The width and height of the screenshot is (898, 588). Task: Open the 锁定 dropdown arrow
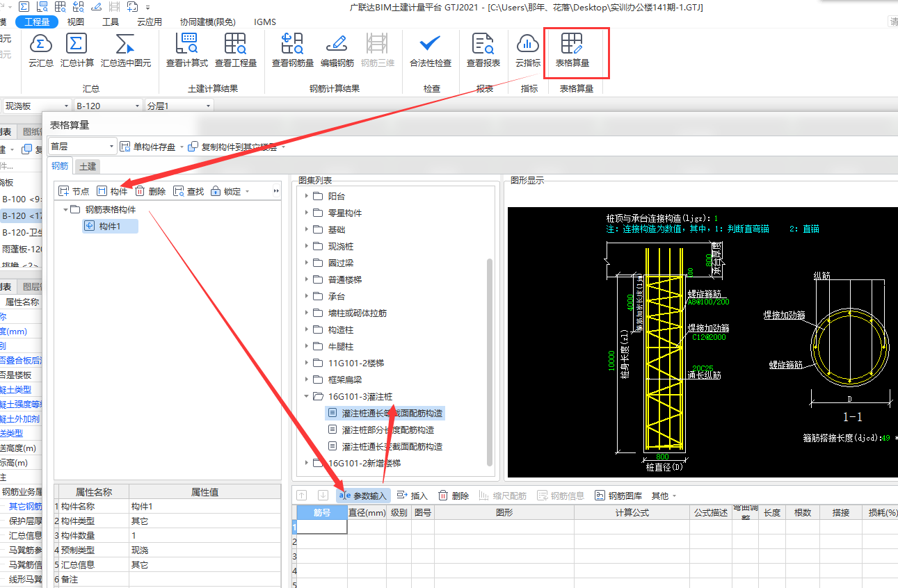(x=247, y=192)
